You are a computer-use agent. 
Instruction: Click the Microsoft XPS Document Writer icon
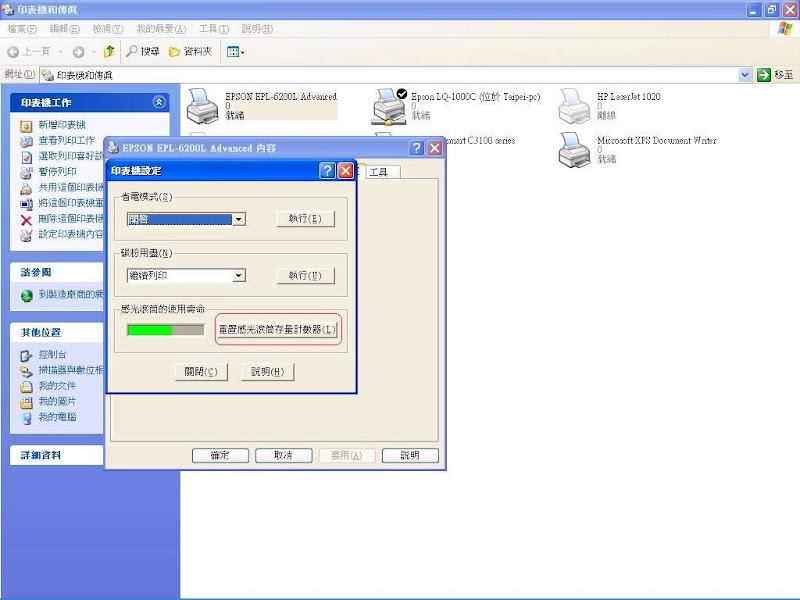575,149
